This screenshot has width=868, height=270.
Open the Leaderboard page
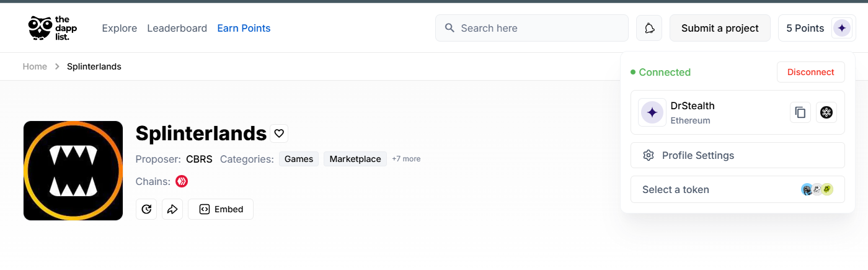click(x=177, y=28)
